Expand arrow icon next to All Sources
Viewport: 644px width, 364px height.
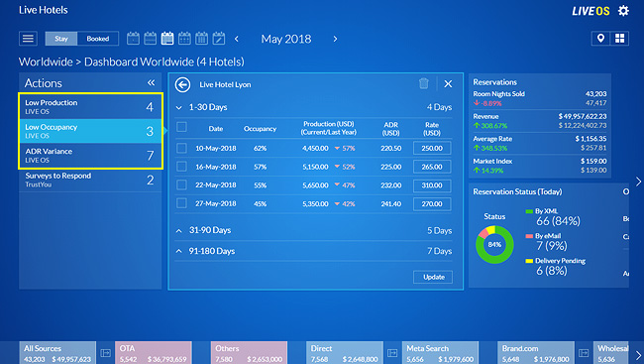click(x=106, y=353)
